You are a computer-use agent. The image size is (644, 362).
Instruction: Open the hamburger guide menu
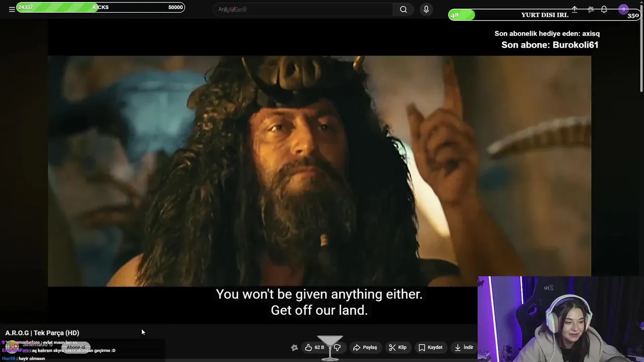[x=12, y=9]
